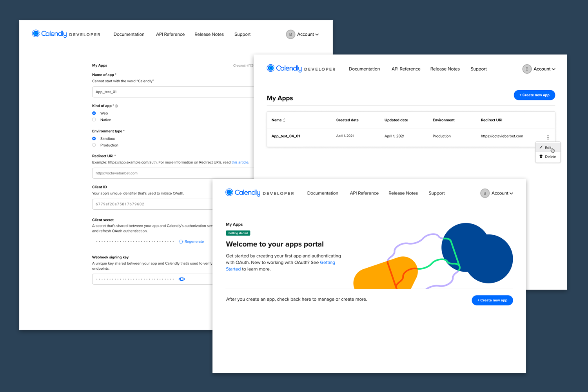Click Calendly logo in the app form window

(x=66, y=34)
